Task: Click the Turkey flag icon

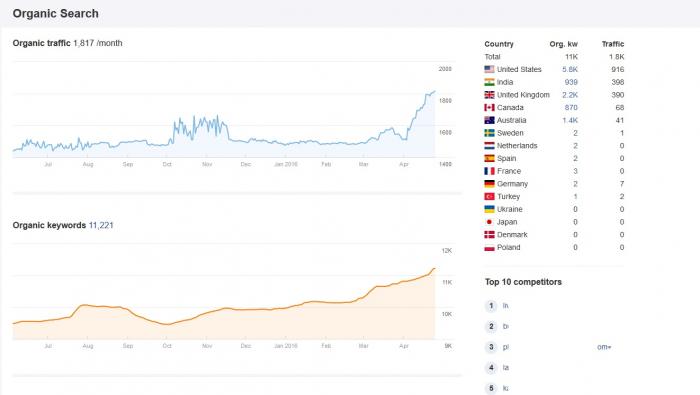Action: coord(489,196)
